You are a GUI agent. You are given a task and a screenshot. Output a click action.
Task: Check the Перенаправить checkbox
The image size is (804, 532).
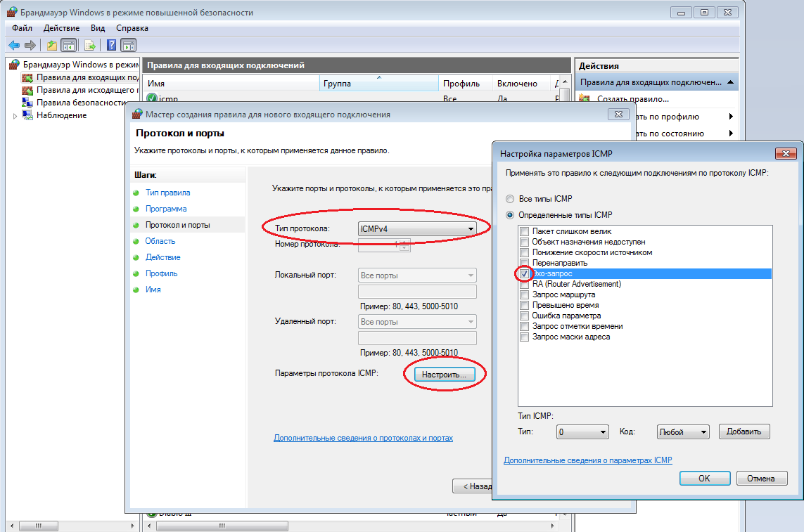pos(524,263)
